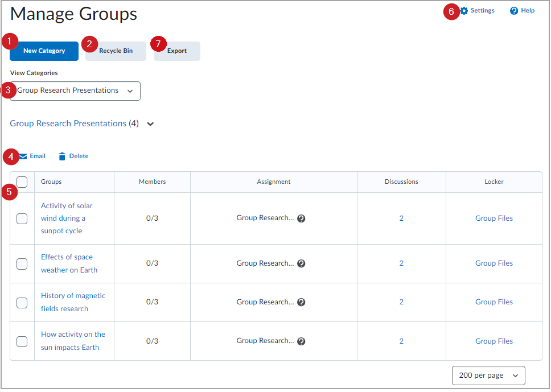Click Discussions count 2 for History of magnetic fields
Image resolution: width=551 pixels, height=392 pixels.
(x=401, y=302)
